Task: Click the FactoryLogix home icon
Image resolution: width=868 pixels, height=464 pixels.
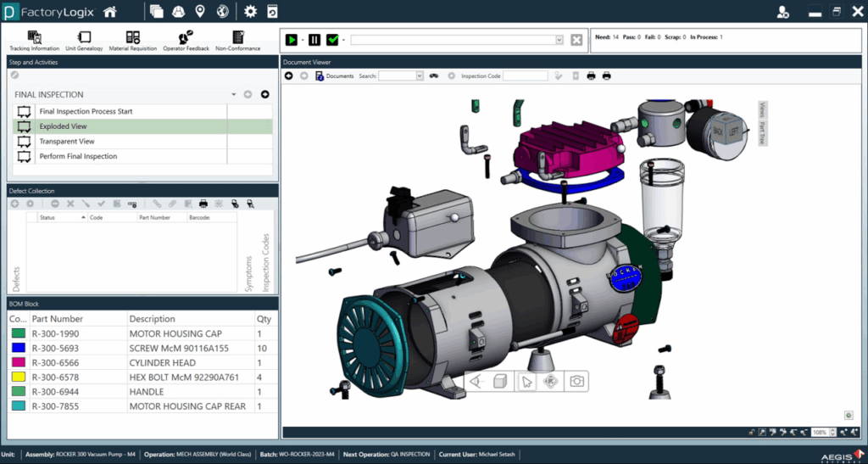Action: [x=110, y=12]
